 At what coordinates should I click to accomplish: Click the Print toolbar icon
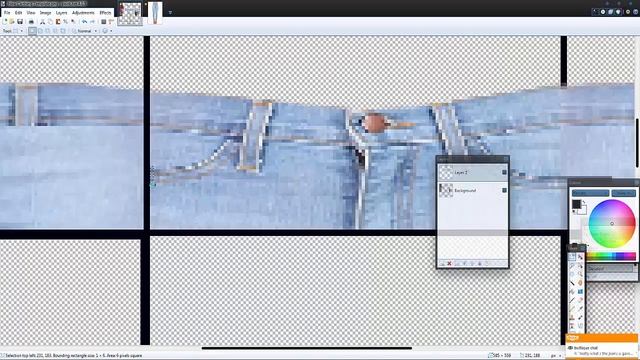click(31, 22)
